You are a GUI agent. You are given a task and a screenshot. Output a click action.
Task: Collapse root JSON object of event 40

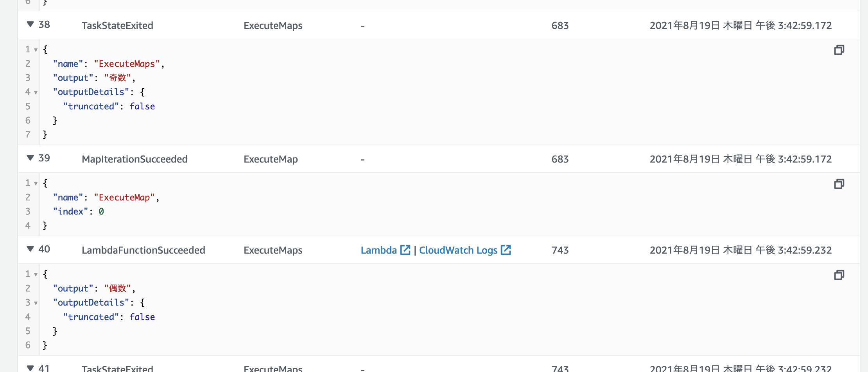click(36, 274)
